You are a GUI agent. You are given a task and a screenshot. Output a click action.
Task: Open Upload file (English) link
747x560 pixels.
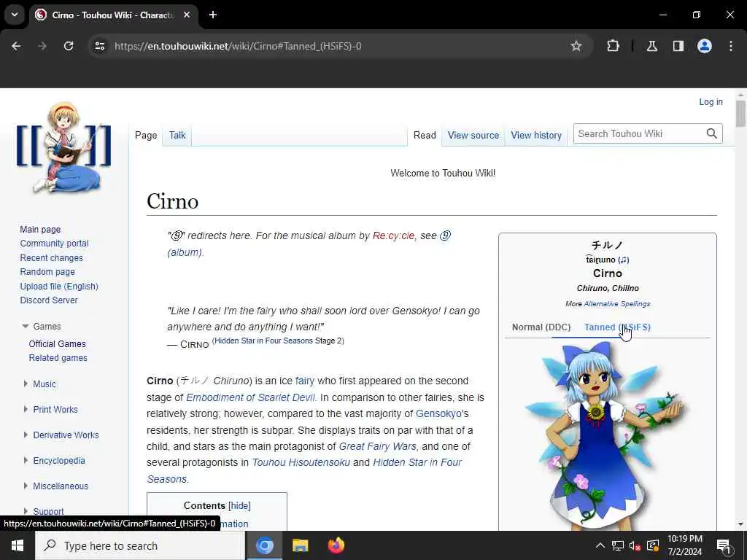[x=59, y=286]
